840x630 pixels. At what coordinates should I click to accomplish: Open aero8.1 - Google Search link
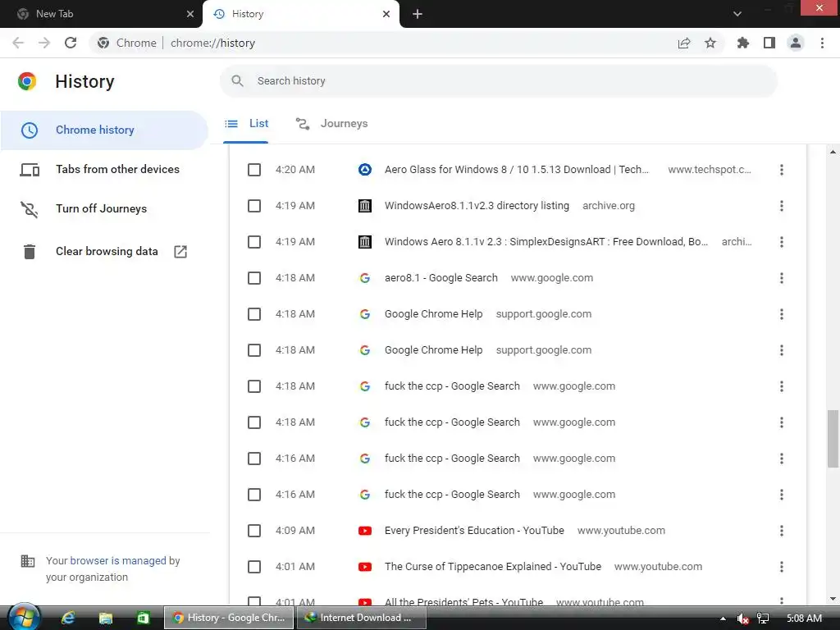tap(441, 278)
